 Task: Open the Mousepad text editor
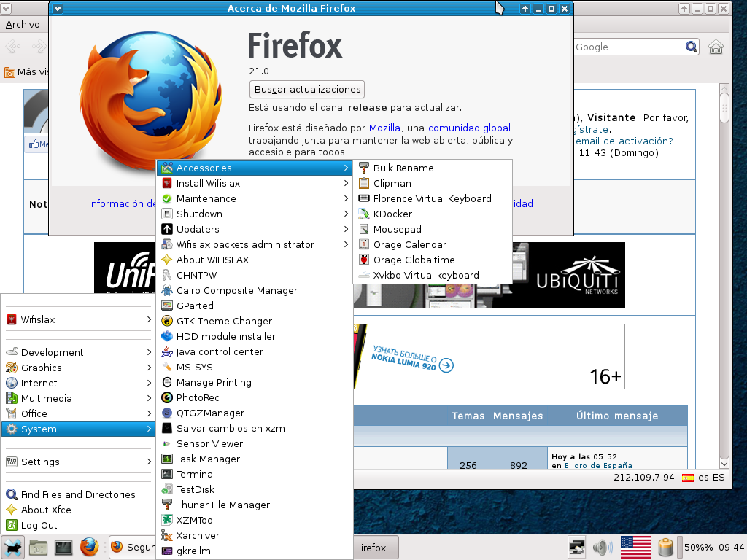pos(433,229)
